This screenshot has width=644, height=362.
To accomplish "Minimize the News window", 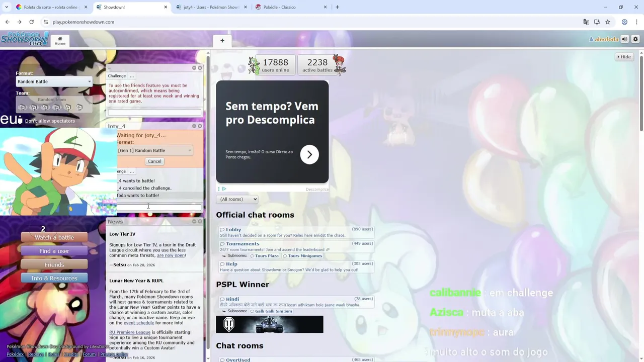I will point(194,221).
